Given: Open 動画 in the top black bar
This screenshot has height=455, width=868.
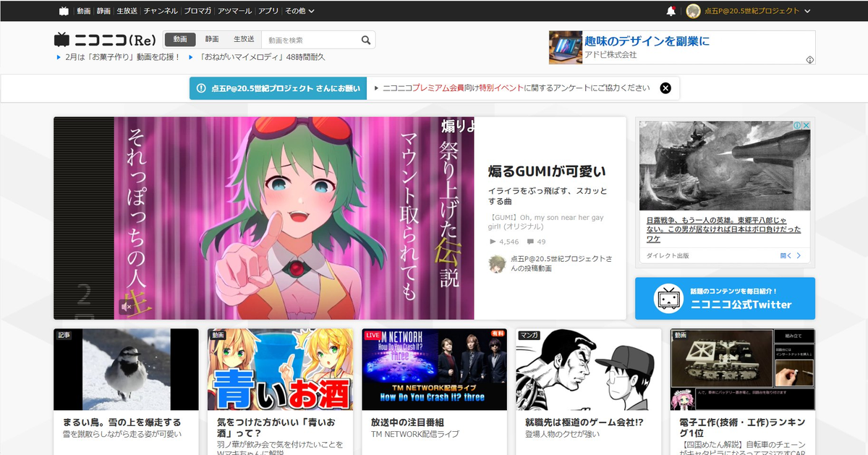Looking at the screenshot, I should click(84, 11).
